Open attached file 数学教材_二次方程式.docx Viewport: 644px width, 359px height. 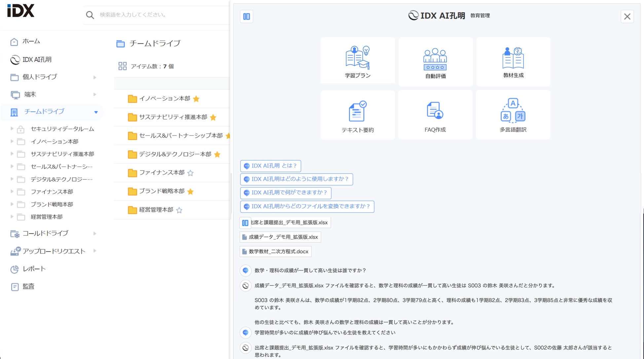pos(275,252)
